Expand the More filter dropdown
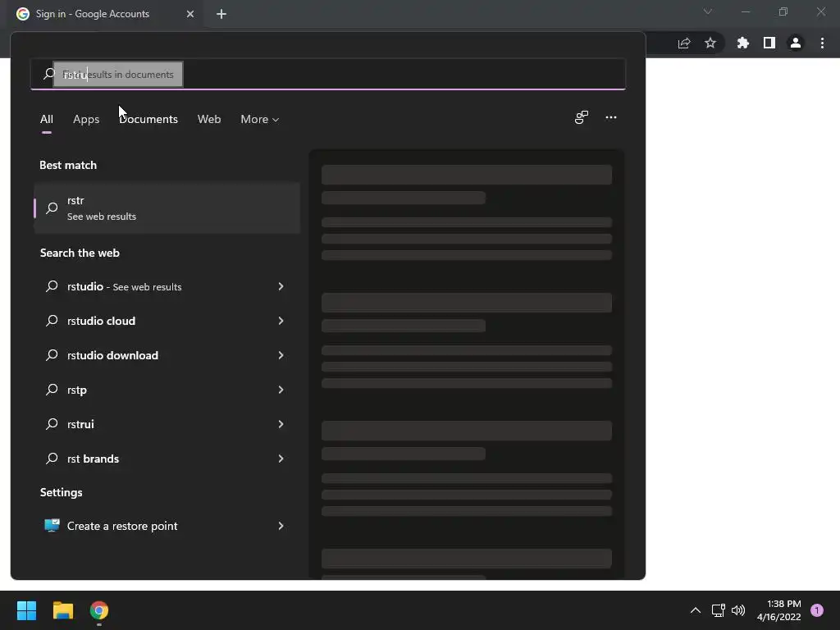This screenshot has height=630, width=840. coord(260,119)
